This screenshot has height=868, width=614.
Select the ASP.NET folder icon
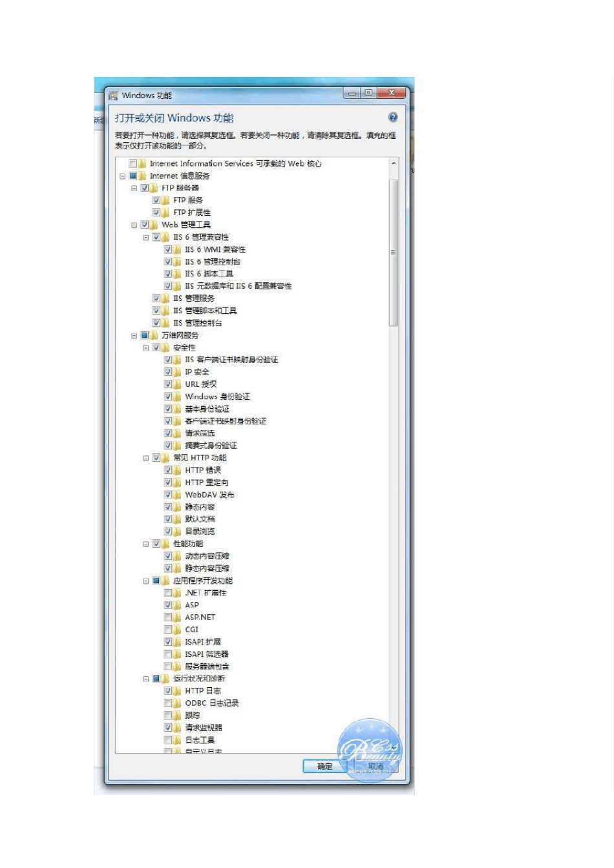pos(177,617)
